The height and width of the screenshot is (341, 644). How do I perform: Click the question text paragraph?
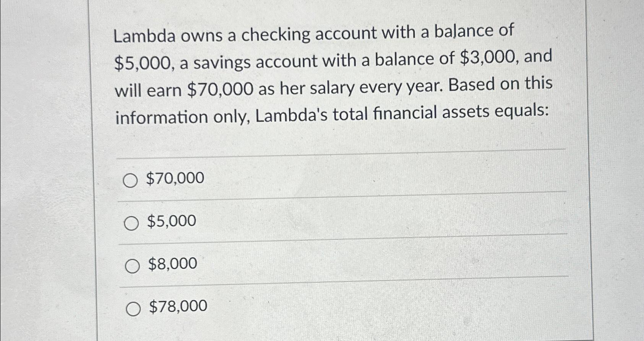pyautogui.click(x=333, y=75)
